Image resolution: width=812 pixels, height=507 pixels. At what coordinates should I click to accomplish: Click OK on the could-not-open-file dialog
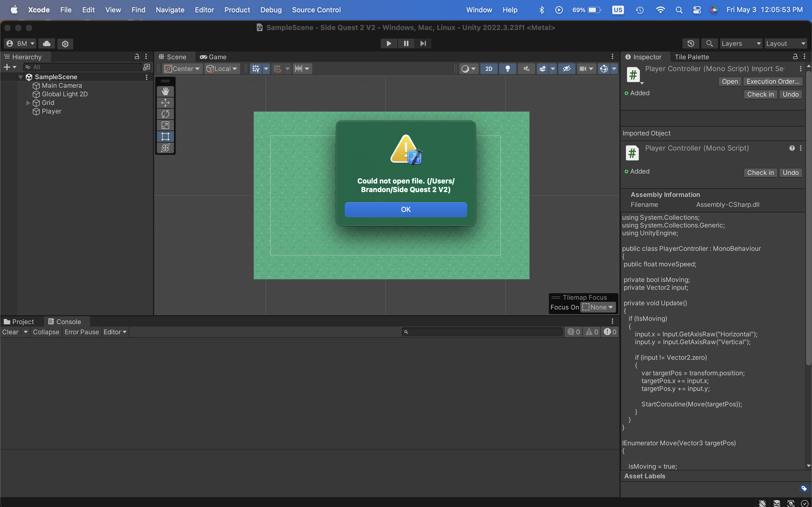tap(405, 209)
